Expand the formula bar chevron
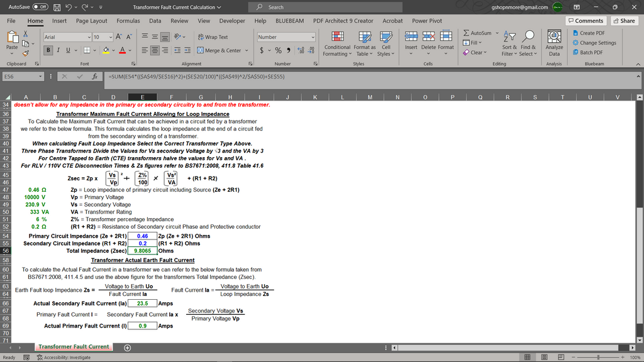Image resolution: width=644 pixels, height=362 pixels. [638, 76]
